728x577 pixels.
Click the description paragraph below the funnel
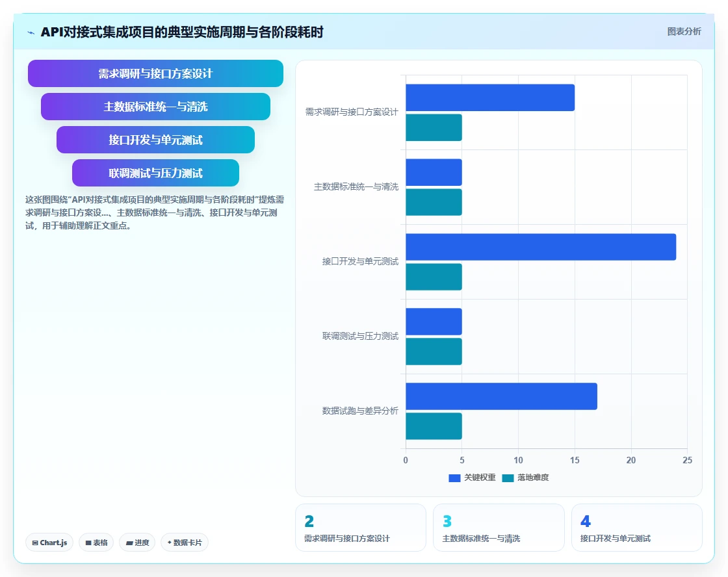[155, 213]
